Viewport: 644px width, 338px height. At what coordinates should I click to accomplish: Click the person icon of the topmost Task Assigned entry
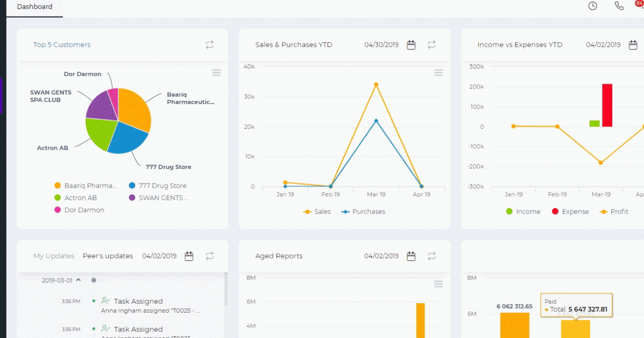click(x=106, y=302)
